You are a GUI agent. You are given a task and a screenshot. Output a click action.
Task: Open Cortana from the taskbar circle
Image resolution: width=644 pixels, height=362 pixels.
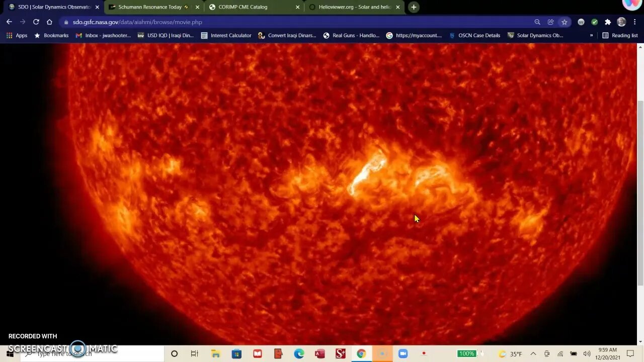pyautogui.click(x=174, y=353)
